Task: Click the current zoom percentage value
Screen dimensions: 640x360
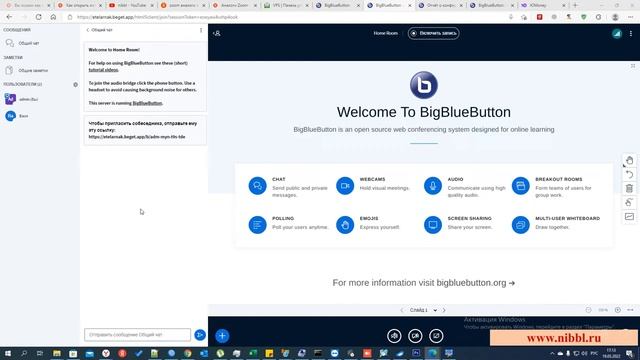Action: [x=603, y=310]
